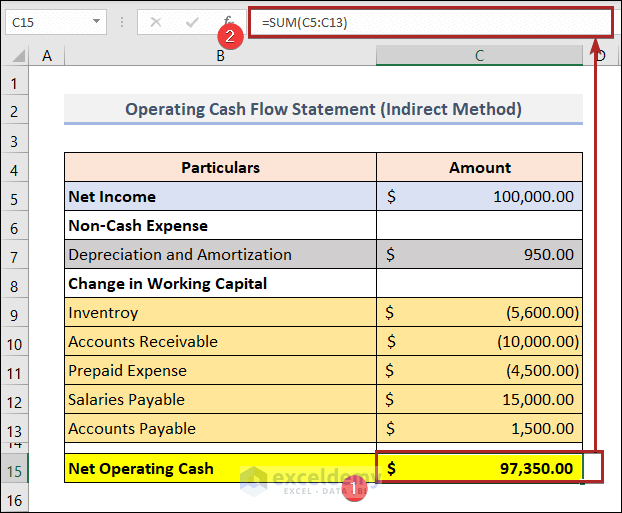Click the formula bar with =SUM(C5:C13)
Image resolution: width=622 pixels, height=513 pixels.
point(430,22)
